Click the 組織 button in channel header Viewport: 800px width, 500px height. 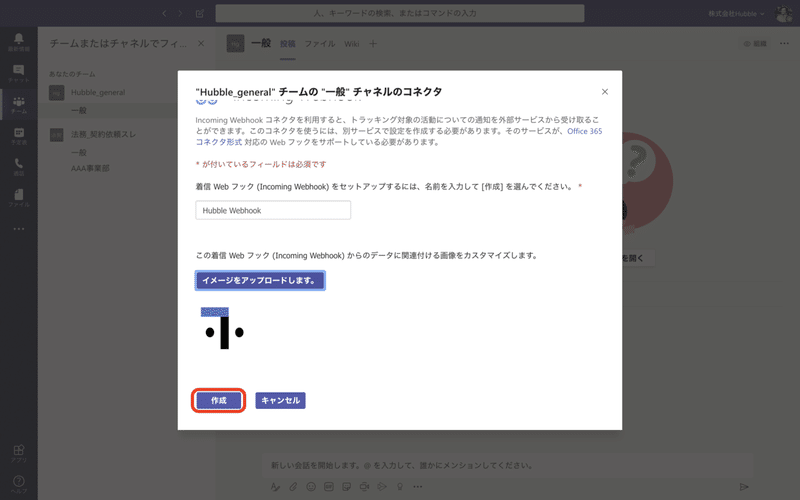[x=755, y=44]
